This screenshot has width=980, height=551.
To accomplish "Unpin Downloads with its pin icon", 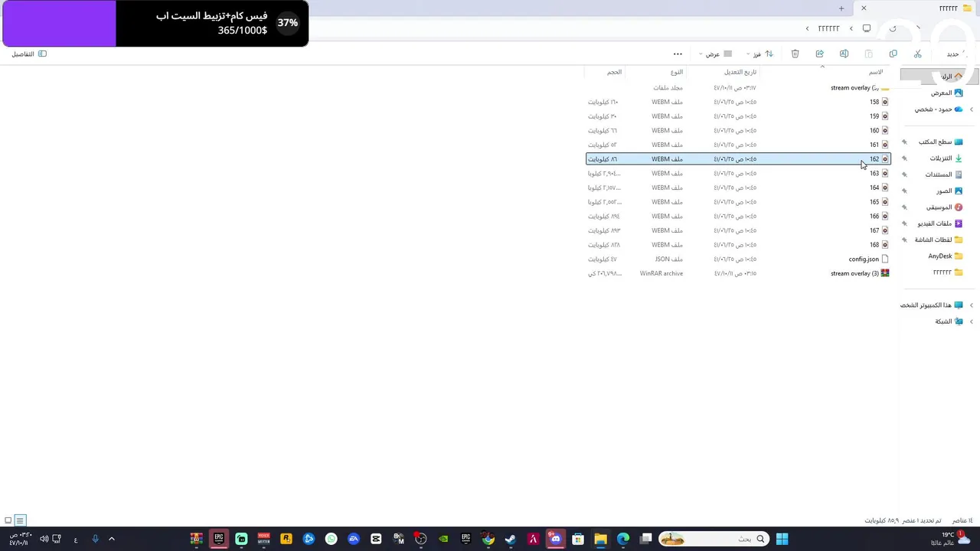I will pos(904,158).
